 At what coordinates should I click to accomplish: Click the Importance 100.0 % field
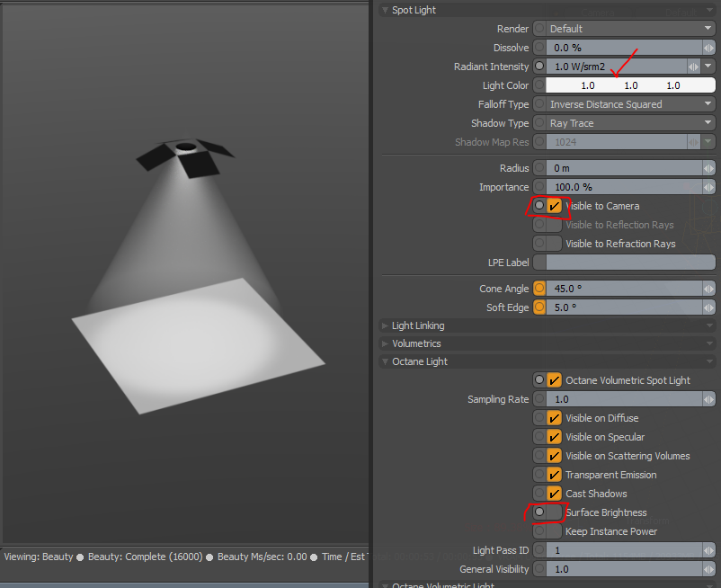[624, 187]
